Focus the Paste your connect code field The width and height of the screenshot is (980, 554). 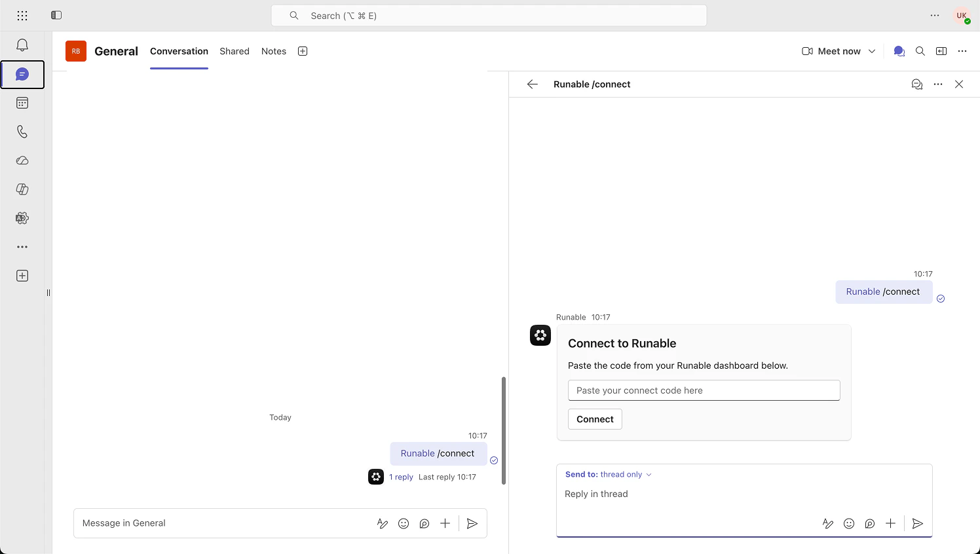click(704, 390)
